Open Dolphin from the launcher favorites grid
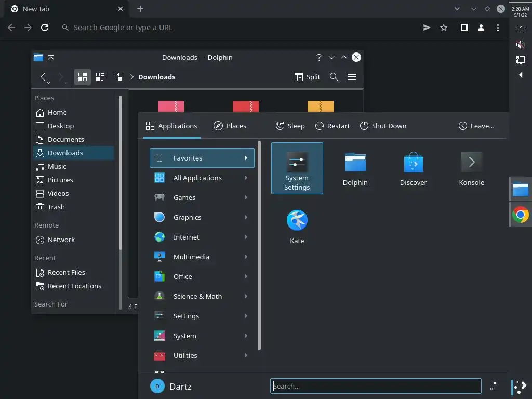 pos(355,169)
